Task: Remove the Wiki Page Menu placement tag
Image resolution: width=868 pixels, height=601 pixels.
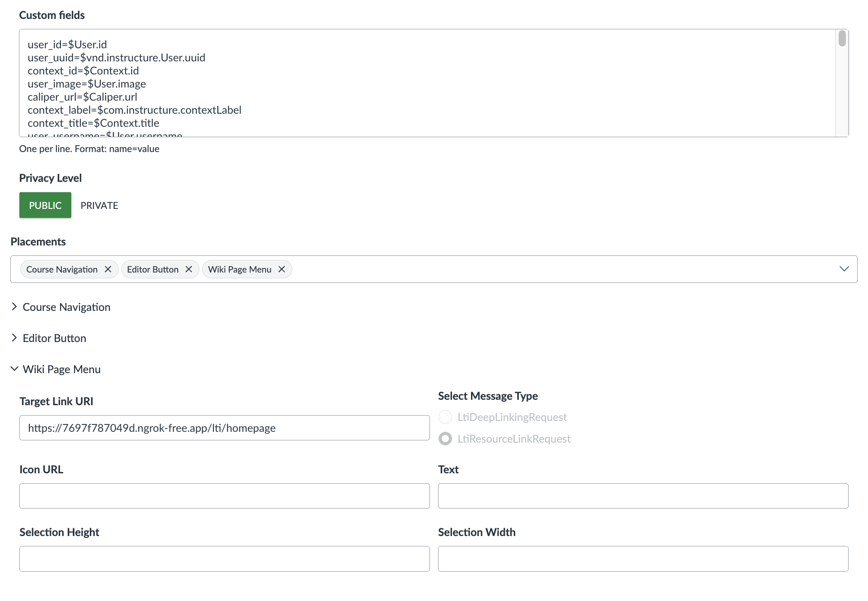Action: pos(282,269)
